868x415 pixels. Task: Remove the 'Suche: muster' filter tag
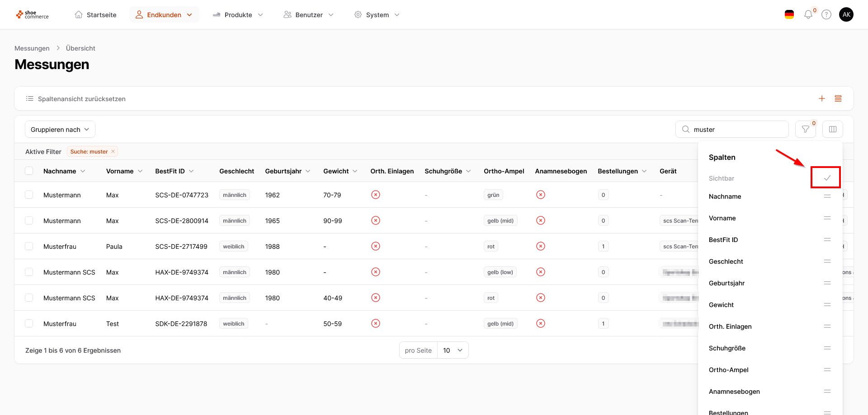click(x=113, y=151)
